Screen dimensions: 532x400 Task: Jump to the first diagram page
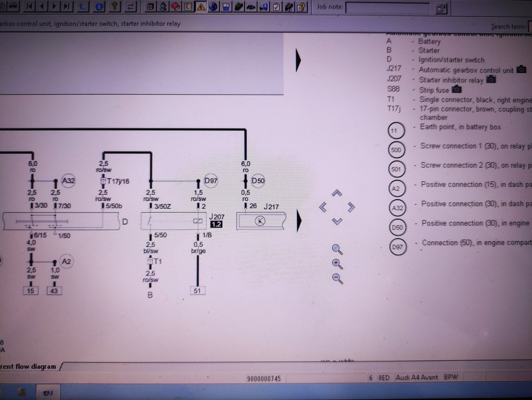point(30,6)
